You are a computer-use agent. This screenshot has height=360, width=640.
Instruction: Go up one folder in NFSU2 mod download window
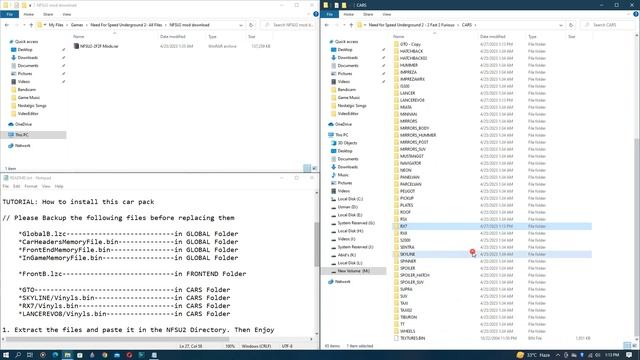(31, 25)
